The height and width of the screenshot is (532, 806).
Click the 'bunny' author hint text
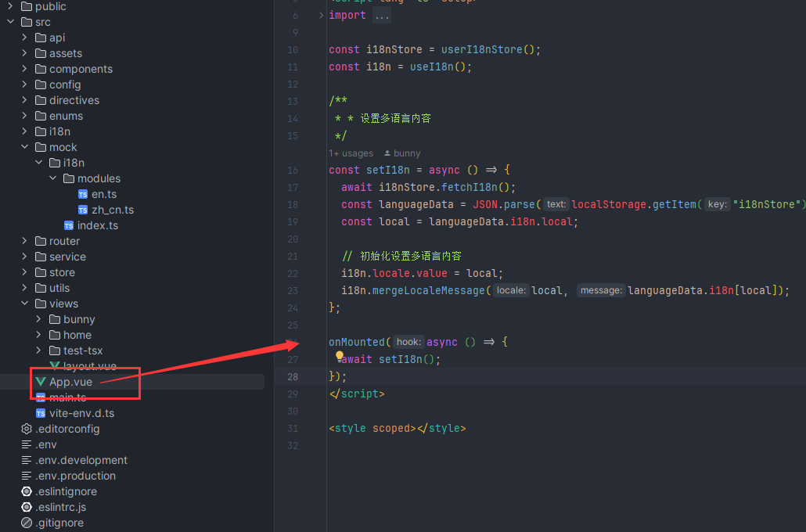click(407, 153)
